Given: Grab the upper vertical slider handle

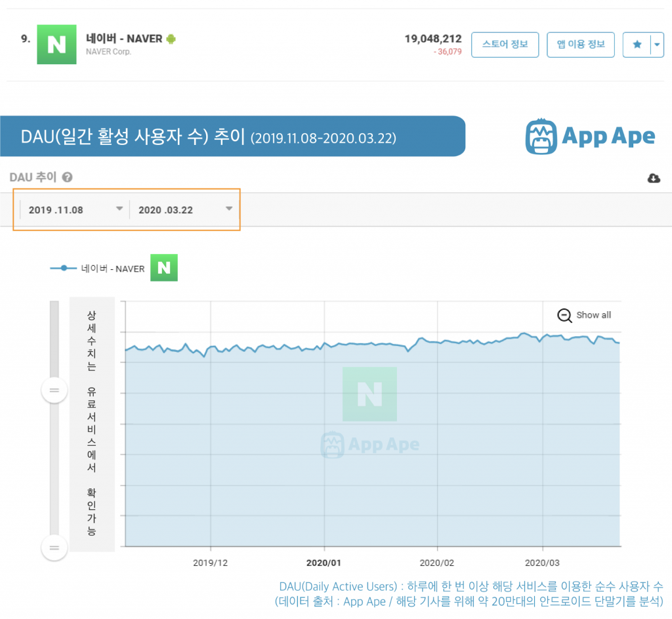Looking at the screenshot, I should point(54,390).
